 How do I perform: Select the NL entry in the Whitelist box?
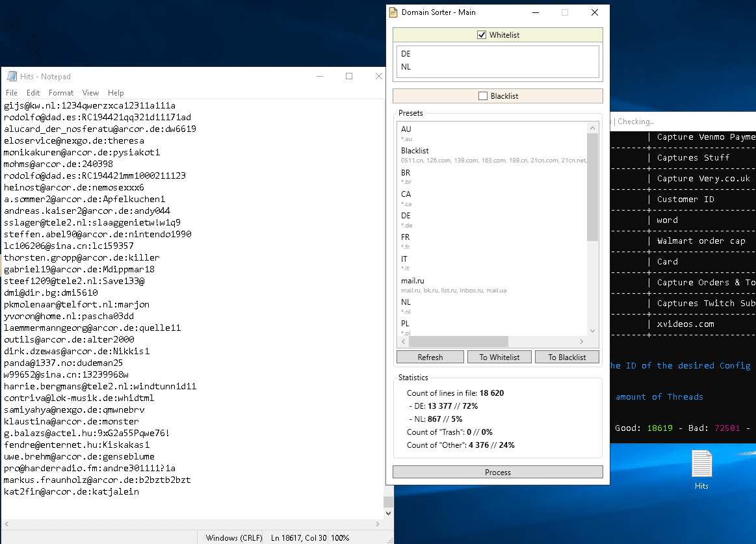[x=406, y=67]
